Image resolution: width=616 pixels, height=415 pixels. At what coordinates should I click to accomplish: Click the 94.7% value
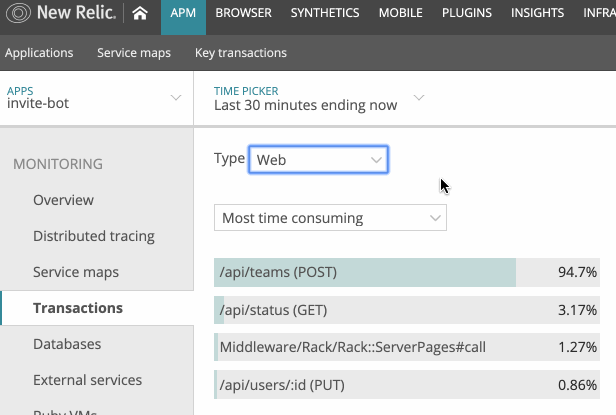point(578,272)
